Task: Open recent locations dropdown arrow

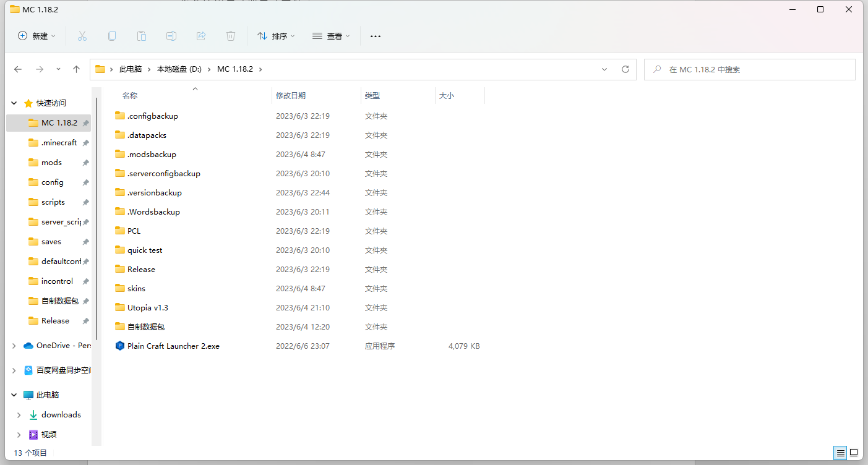Action: pyautogui.click(x=58, y=69)
